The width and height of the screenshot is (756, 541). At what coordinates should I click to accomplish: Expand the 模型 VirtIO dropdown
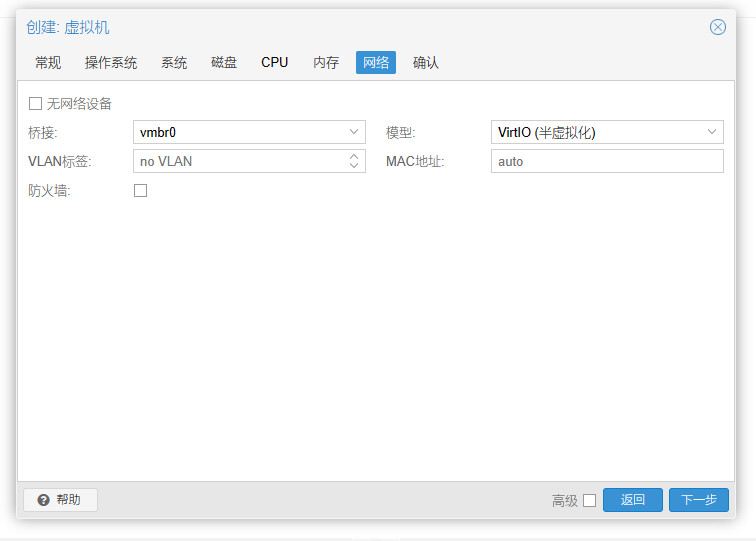[712, 132]
